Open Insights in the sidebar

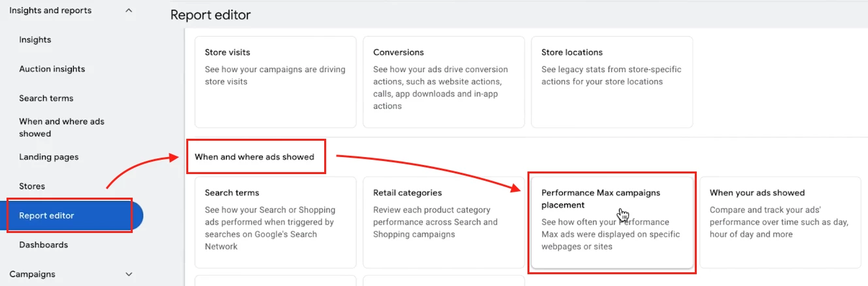click(35, 40)
